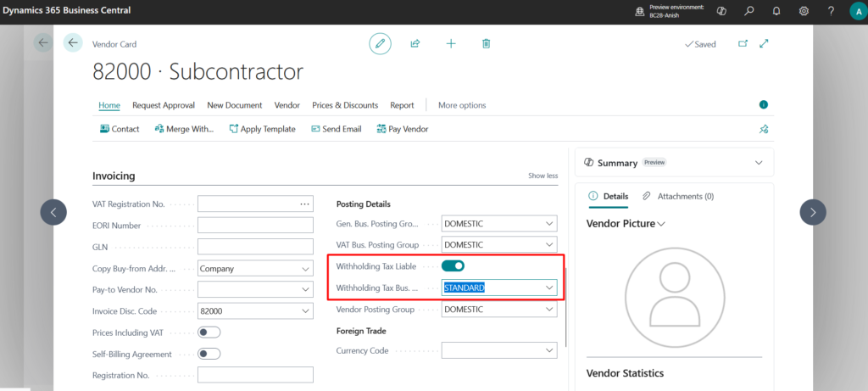
Task: Open card in new window icon
Action: click(x=743, y=44)
